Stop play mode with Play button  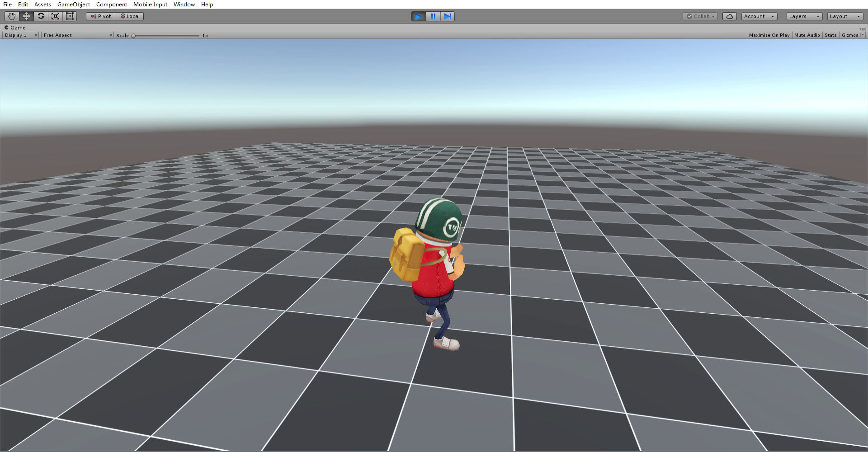click(x=418, y=16)
